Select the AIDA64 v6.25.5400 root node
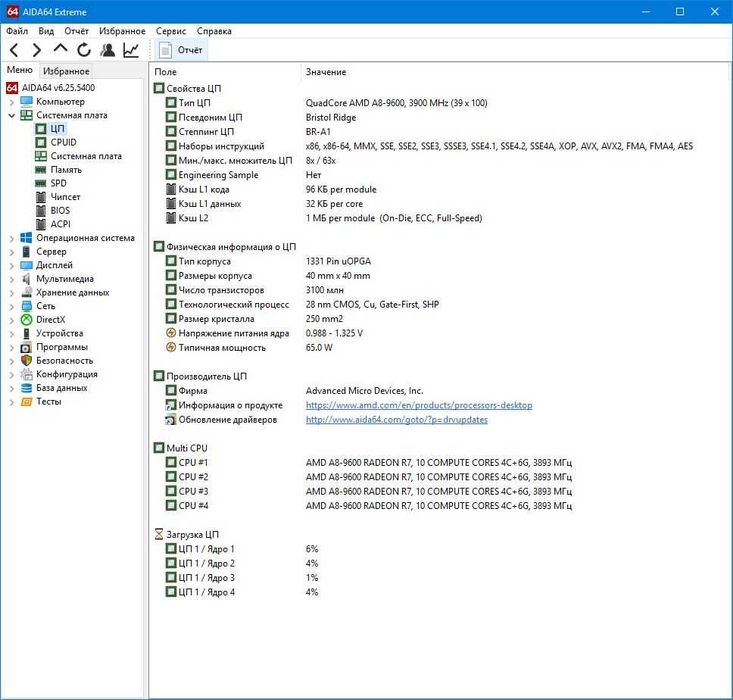Screen dimensions: 733x700 pos(58,87)
